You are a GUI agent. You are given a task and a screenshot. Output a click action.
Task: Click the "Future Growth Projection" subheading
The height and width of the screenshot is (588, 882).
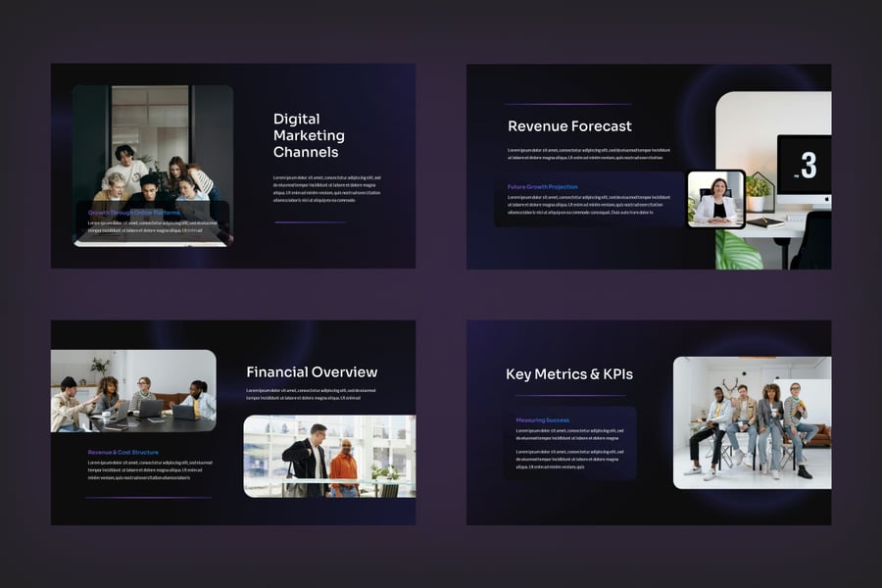point(542,186)
